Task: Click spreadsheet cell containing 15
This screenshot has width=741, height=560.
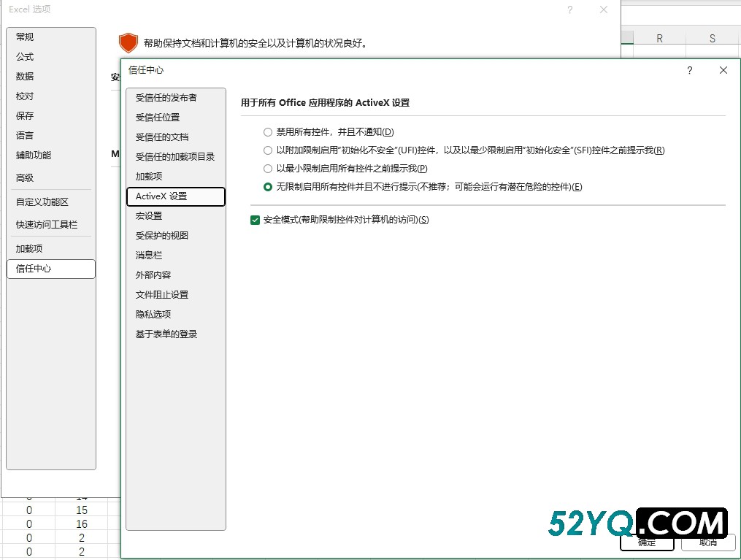Action: tap(82, 510)
